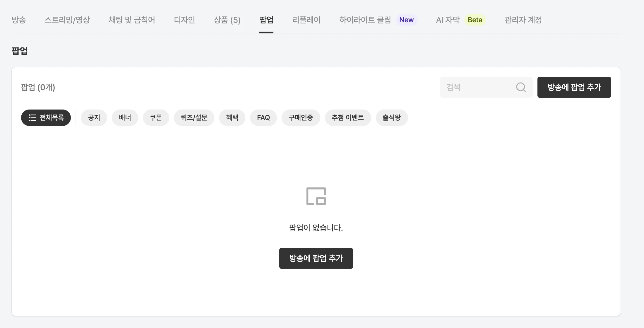The image size is (644, 328).
Task: Select the 팝업 tab
Action: [266, 20]
